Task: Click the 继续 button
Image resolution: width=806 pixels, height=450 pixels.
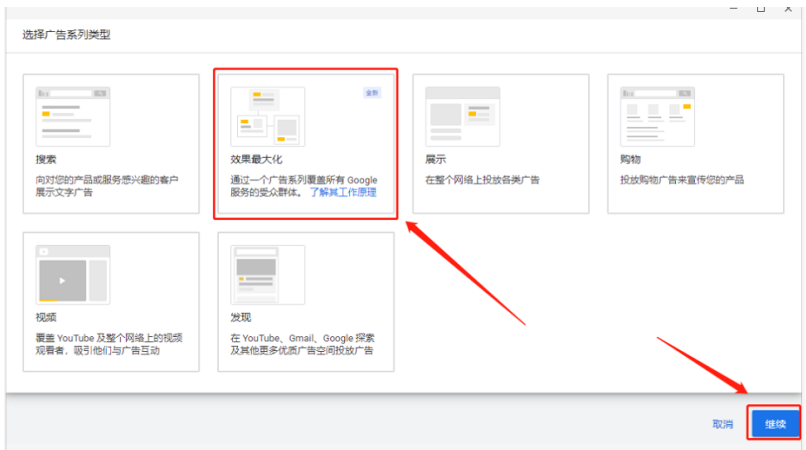Action: pyautogui.click(x=775, y=424)
